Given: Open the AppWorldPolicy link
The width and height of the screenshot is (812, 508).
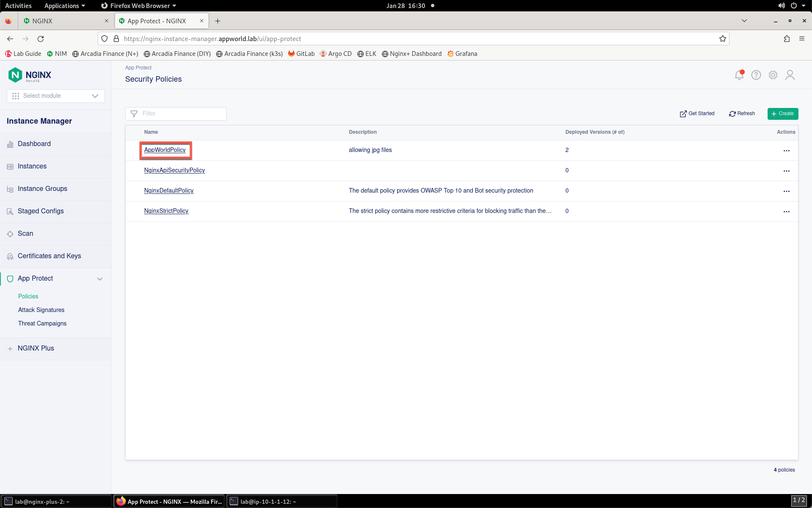Looking at the screenshot, I should click(x=165, y=150).
